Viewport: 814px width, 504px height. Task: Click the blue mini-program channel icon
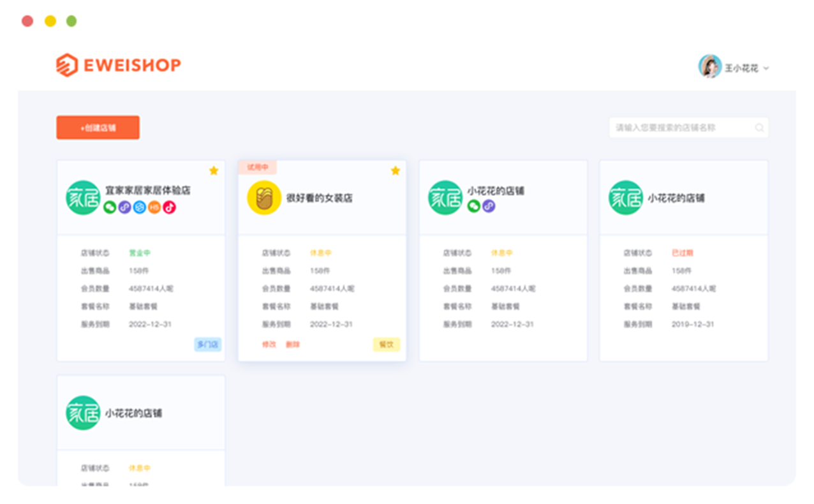coord(140,207)
